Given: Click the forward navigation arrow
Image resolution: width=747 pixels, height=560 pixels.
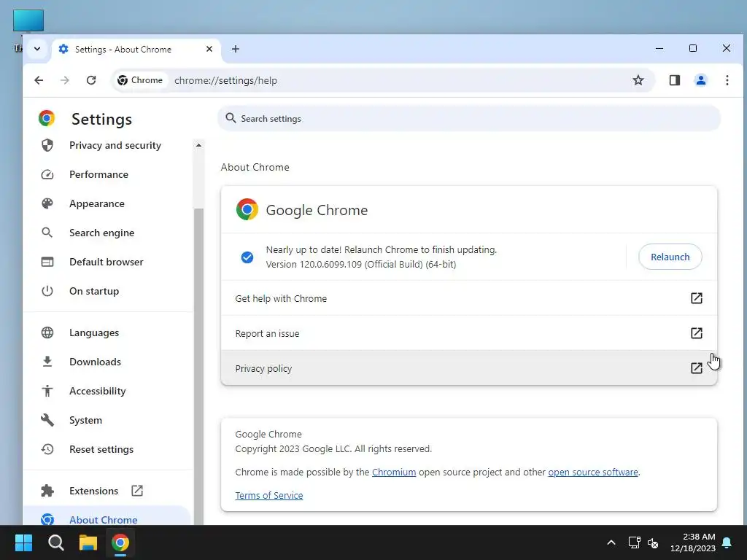Looking at the screenshot, I should pyautogui.click(x=65, y=80).
